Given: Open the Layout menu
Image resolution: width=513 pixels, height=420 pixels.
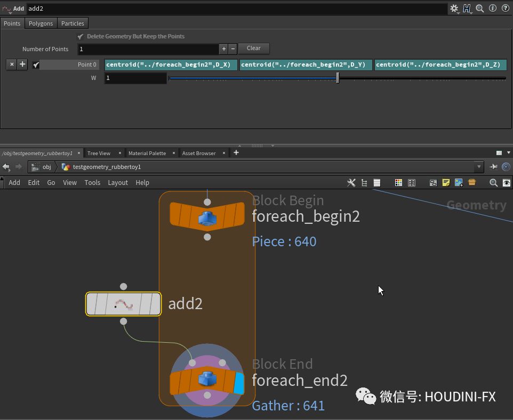Looking at the screenshot, I should (117, 182).
